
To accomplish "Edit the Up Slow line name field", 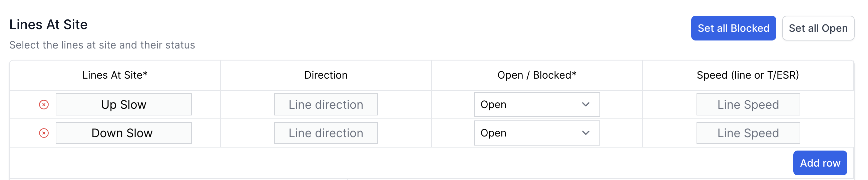I will point(124,105).
